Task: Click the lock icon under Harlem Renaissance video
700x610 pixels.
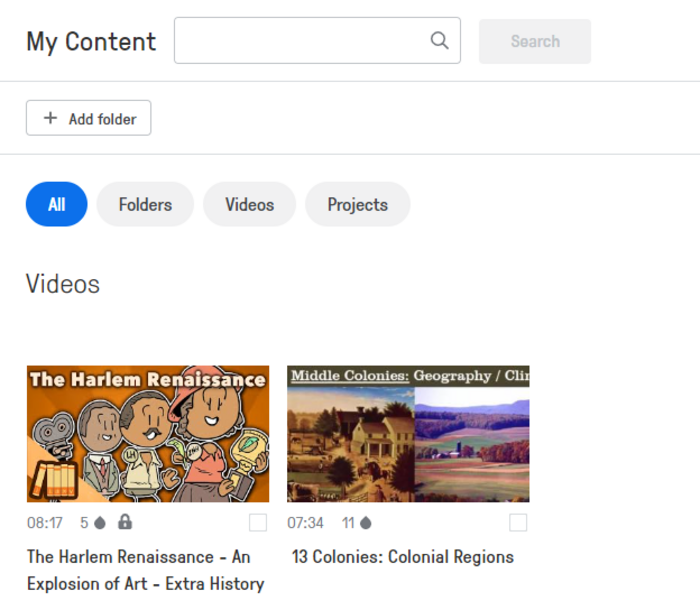Action: click(125, 522)
